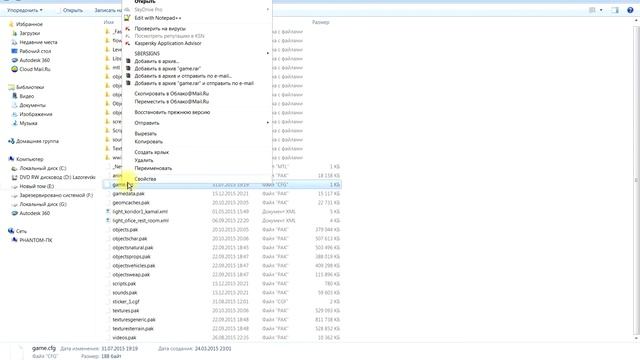The width and height of the screenshot is (640, 360).
Task: Sort by the Размер column header
Action: (320, 22)
